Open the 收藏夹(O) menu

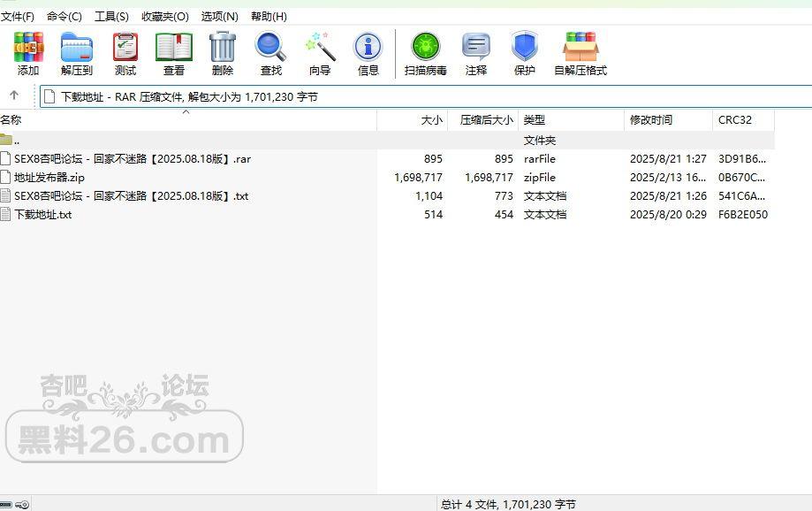165,17
